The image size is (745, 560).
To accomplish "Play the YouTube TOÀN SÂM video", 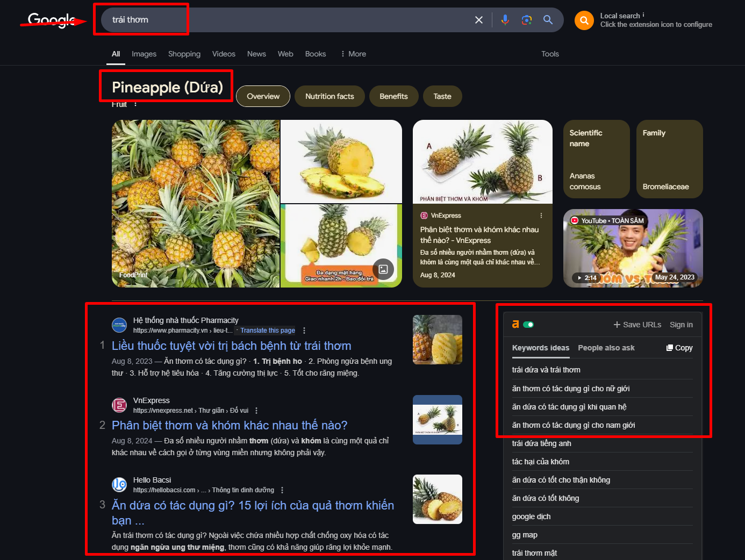I will (633, 248).
